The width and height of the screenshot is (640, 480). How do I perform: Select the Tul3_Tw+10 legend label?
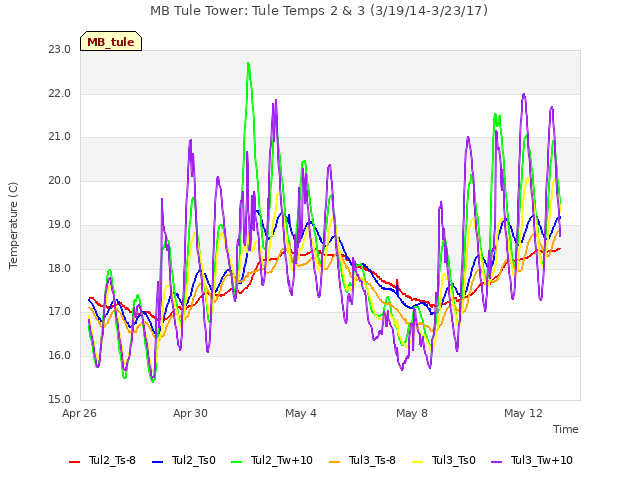pos(542,460)
